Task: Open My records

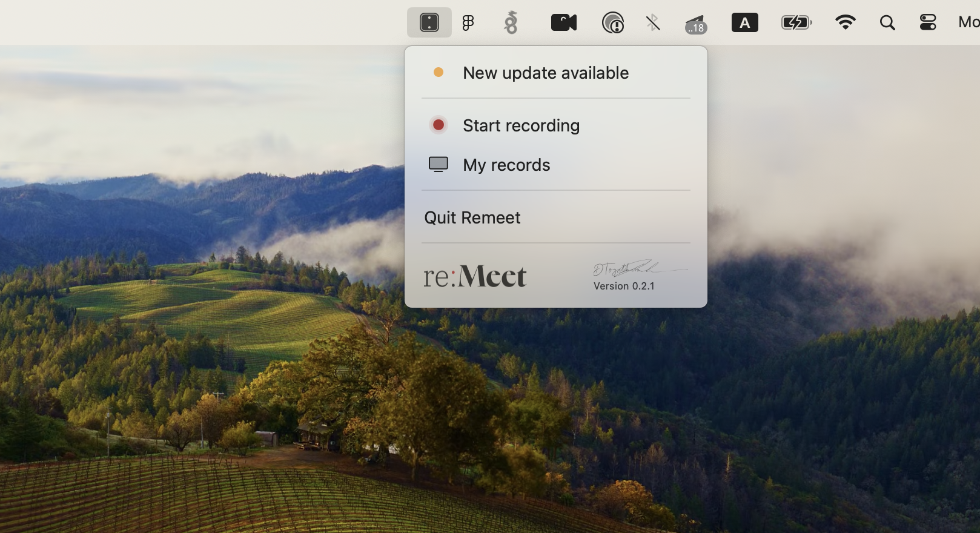Action: 506,165
